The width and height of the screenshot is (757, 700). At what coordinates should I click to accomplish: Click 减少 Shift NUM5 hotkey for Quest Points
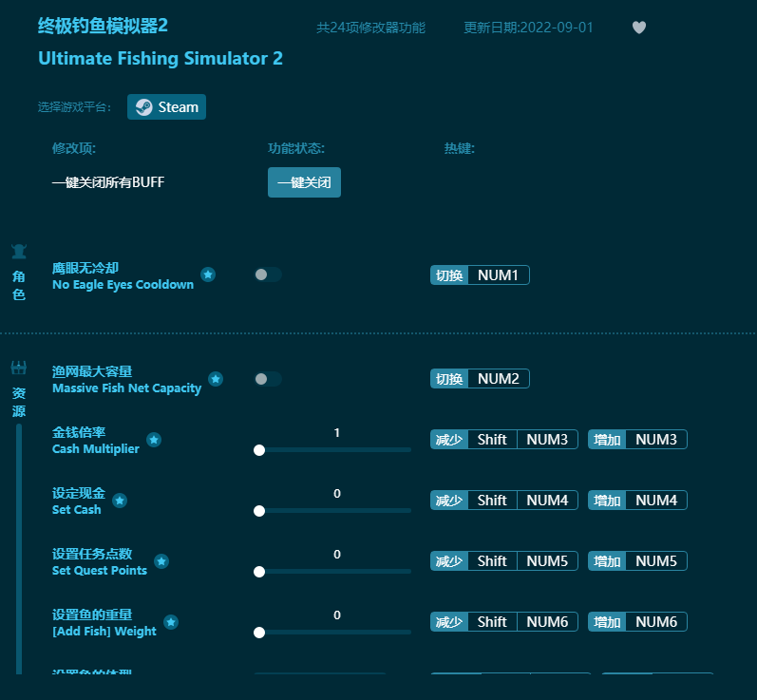[504, 561]
